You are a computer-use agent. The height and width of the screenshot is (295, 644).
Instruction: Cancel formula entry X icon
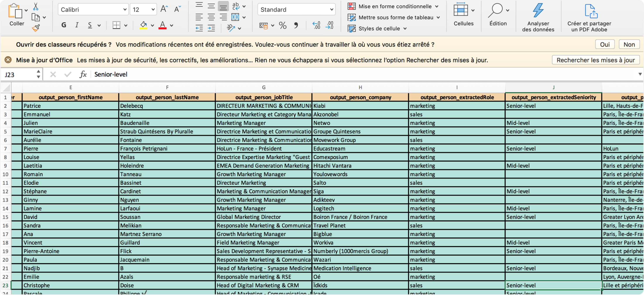(53, 74)
